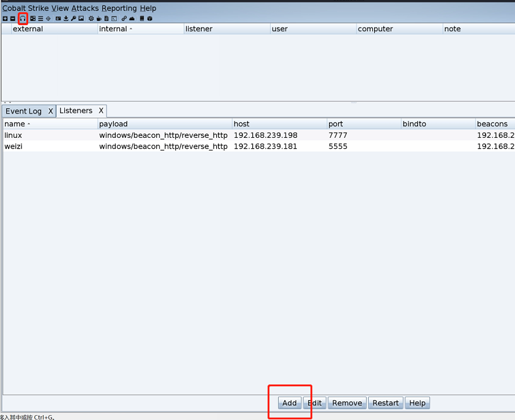Sort sessions by note column
Viewport: 515px width, 420px height.
[x=479, y=29]
